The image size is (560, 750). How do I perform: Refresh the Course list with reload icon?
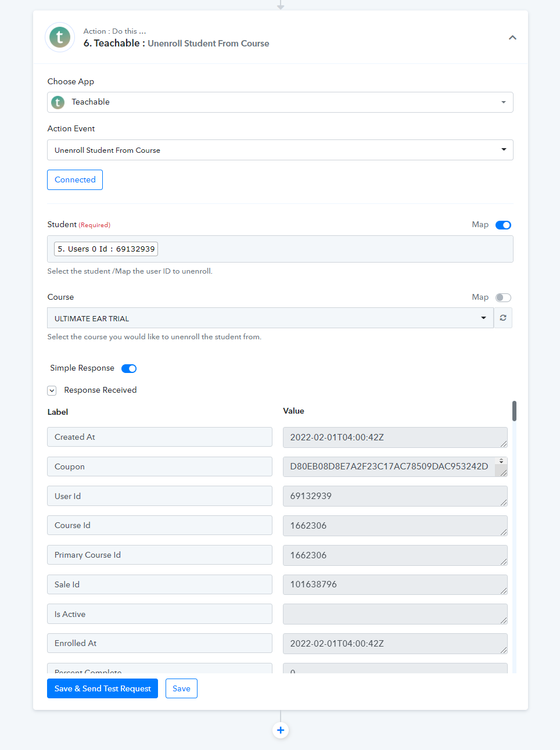[x=503, y=318]
